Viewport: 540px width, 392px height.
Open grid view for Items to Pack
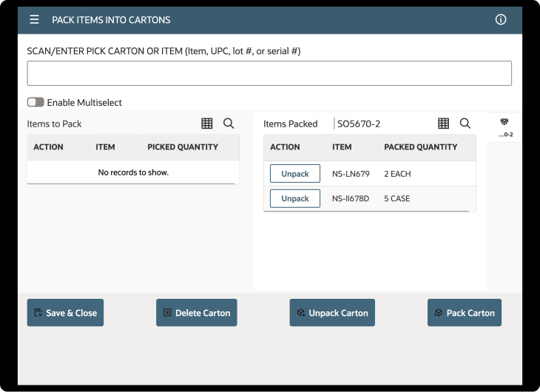click(207, 124)
